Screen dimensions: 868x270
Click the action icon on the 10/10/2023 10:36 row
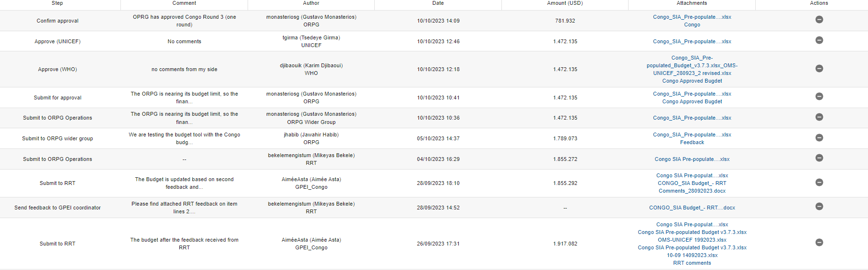click(x=819, y=117)
